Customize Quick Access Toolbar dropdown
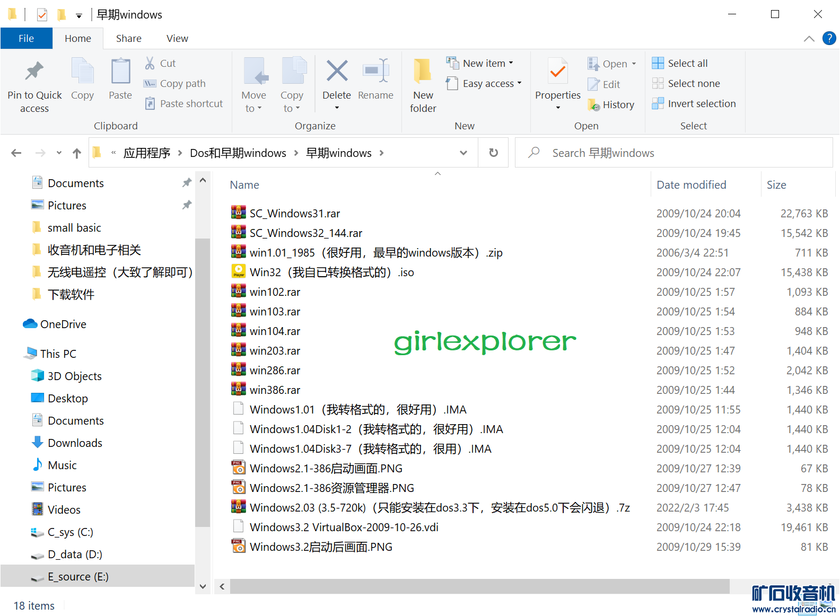This screenshot has height=616, width=840. click(78, 15)
